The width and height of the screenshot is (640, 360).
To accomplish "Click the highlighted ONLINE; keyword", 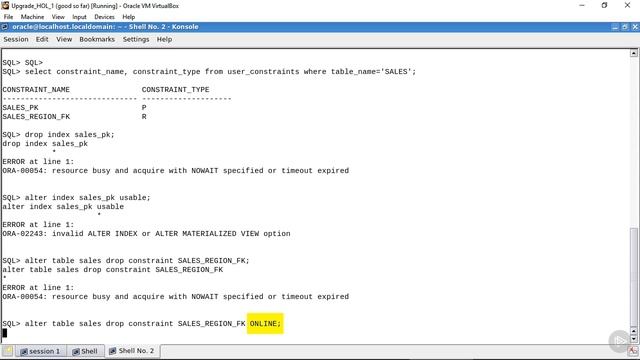I will click(x=265, y=324).
